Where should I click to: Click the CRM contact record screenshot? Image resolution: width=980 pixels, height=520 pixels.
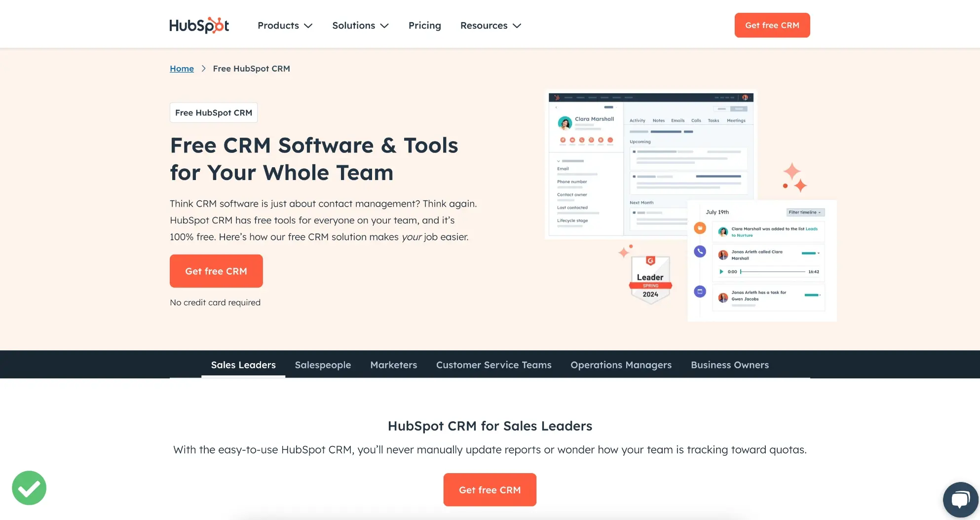click(x=651, y=164)
